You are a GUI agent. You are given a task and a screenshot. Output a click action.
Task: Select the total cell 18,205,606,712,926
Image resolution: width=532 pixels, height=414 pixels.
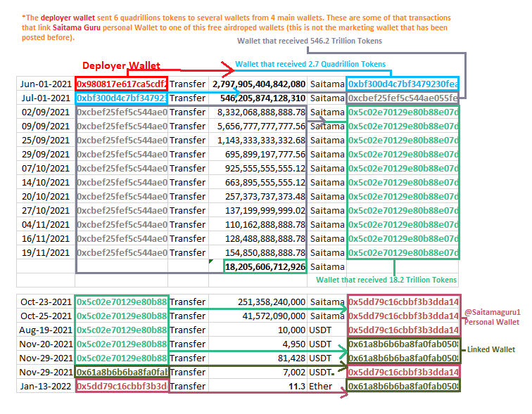click(x=265, y=267)
